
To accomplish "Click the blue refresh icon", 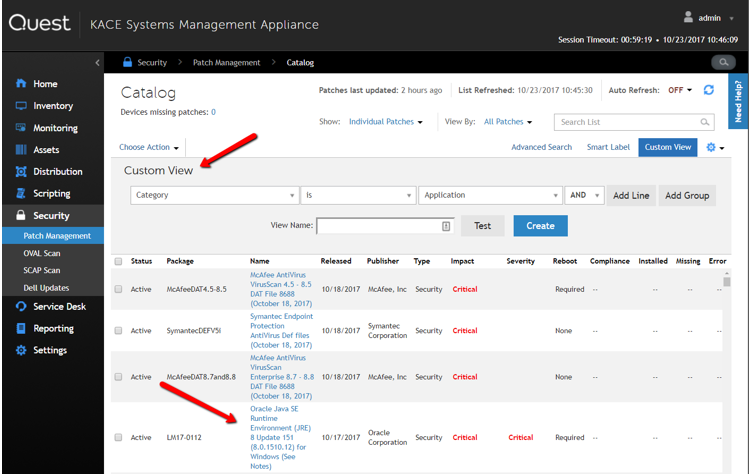I will [709, 90].
